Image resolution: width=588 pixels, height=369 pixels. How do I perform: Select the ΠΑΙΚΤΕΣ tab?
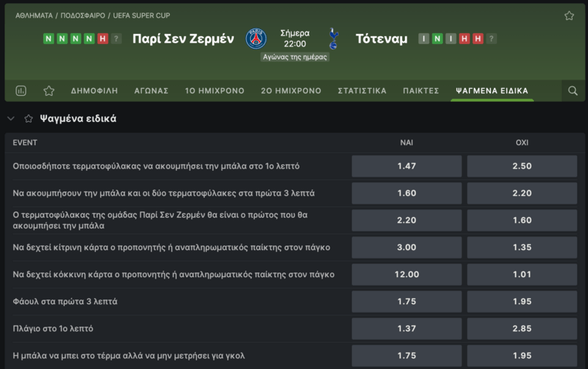[421, 91]
